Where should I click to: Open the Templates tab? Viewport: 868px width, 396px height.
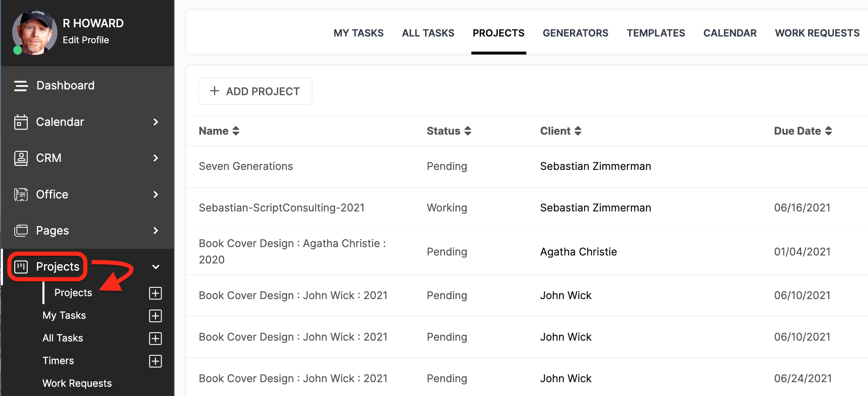656,33
